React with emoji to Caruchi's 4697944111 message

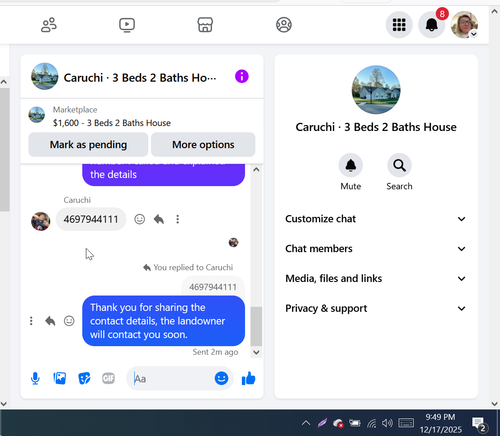point(140,219)
